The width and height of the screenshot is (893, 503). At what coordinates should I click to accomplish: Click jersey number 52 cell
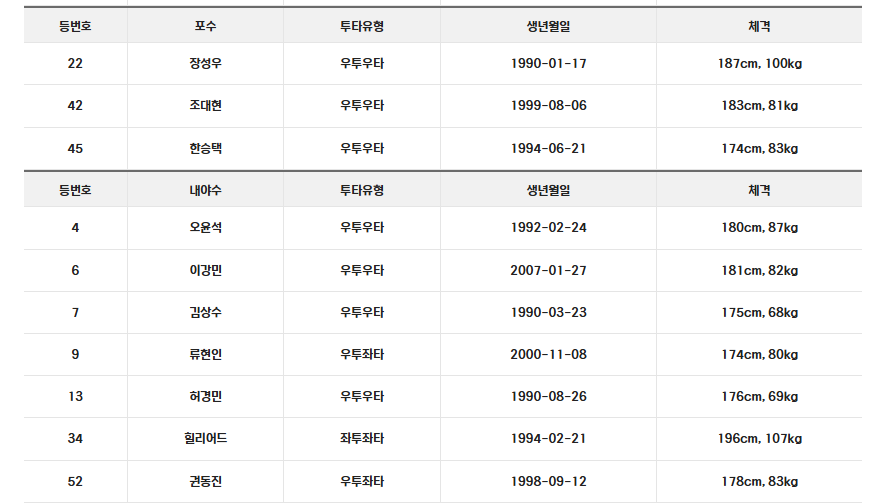coord(76,481)
